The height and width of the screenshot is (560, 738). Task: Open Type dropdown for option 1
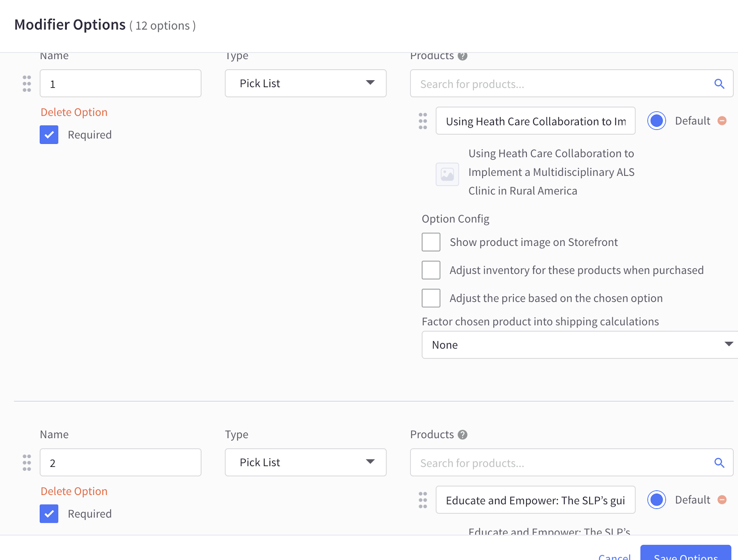point(305,83)
